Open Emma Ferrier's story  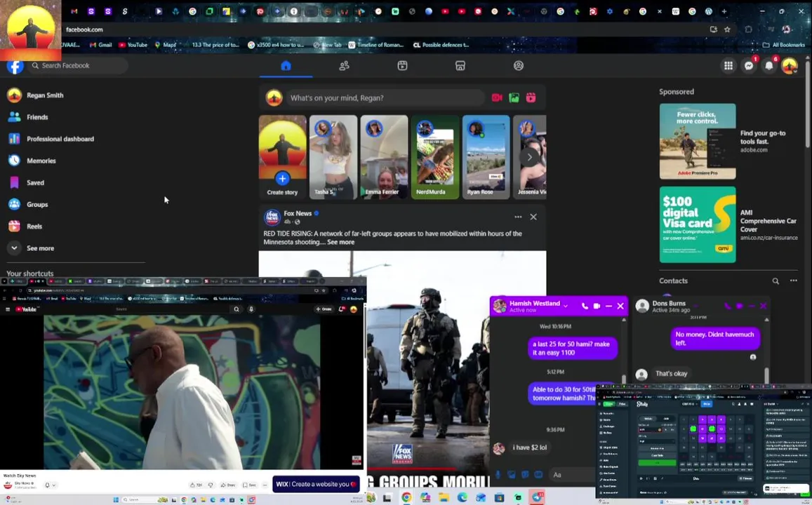click(385, 157)
